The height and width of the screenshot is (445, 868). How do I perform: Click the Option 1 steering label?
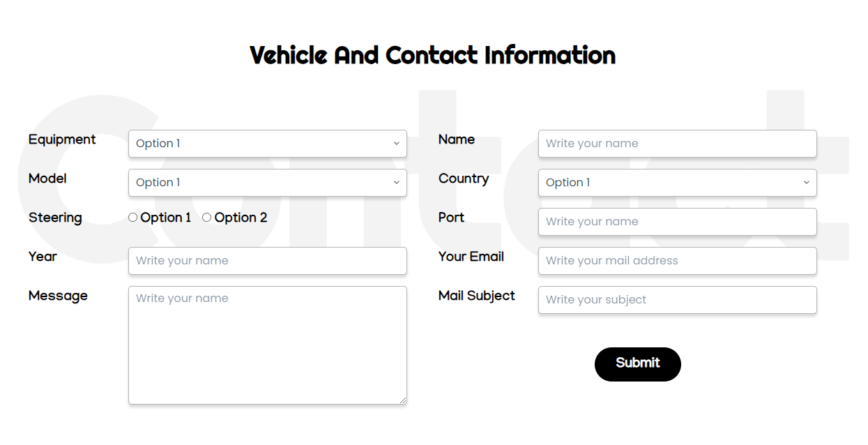pos(166,218)
